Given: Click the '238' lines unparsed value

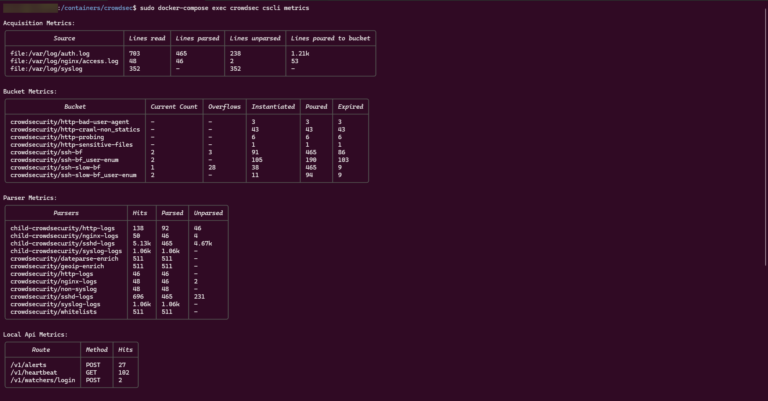Looking at the screenshot, I should tap(236, 53).
